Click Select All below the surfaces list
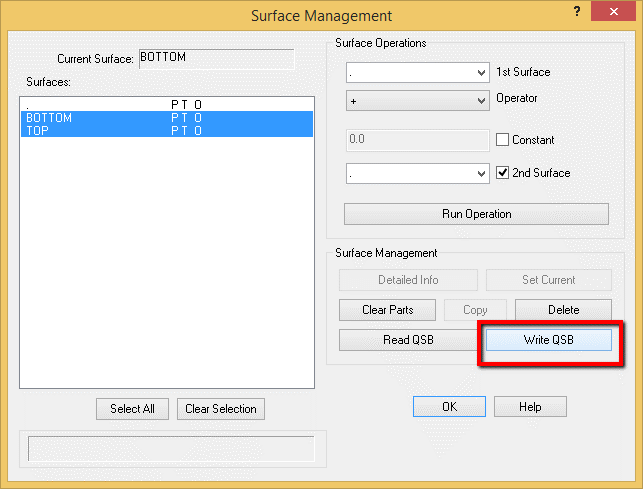 132,409
